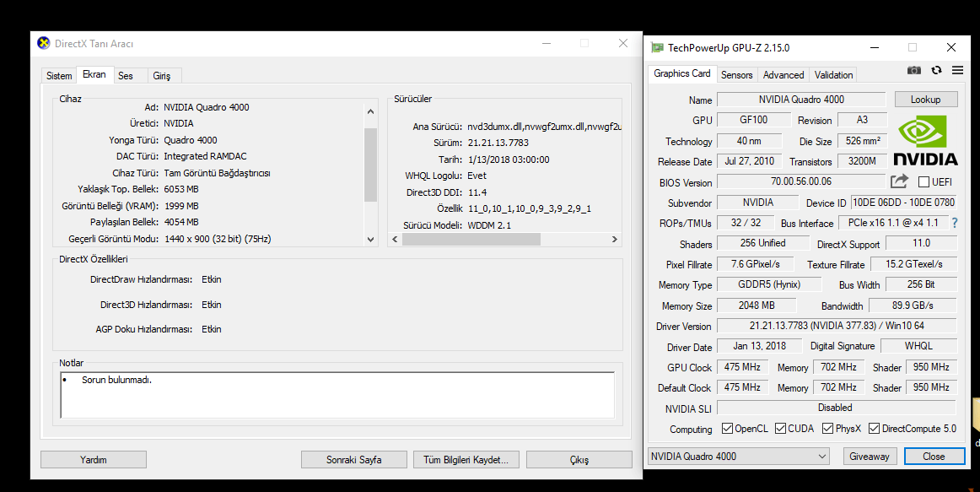Image resolution: width=980 pixels, height=492 pixels.
Task: Switch to the Sistem tab
Action: [x=59, y=76]
